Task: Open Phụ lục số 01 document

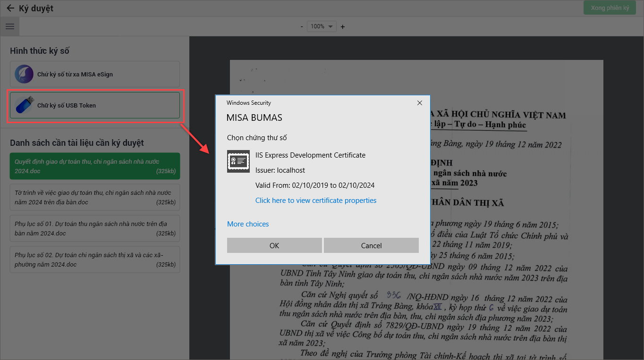Action: click(95, 228)
